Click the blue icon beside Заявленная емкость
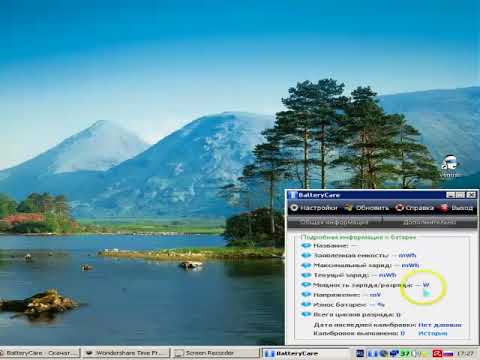 (x=306, y=255)
